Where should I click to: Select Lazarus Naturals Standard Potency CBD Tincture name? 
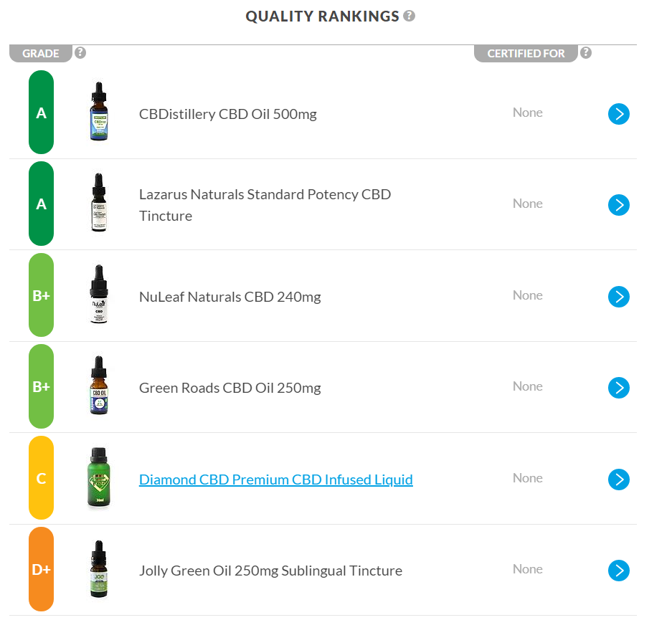[x=265, y=205]
